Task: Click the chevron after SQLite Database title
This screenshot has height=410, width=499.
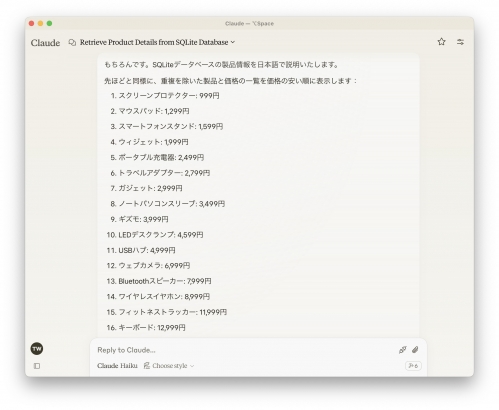Action: (233, 42)
